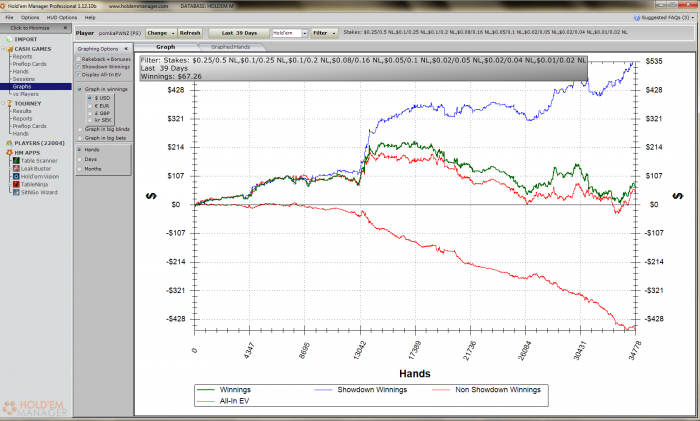
Task: Click the PLAYERS group icon
Action: pos(9,143)
